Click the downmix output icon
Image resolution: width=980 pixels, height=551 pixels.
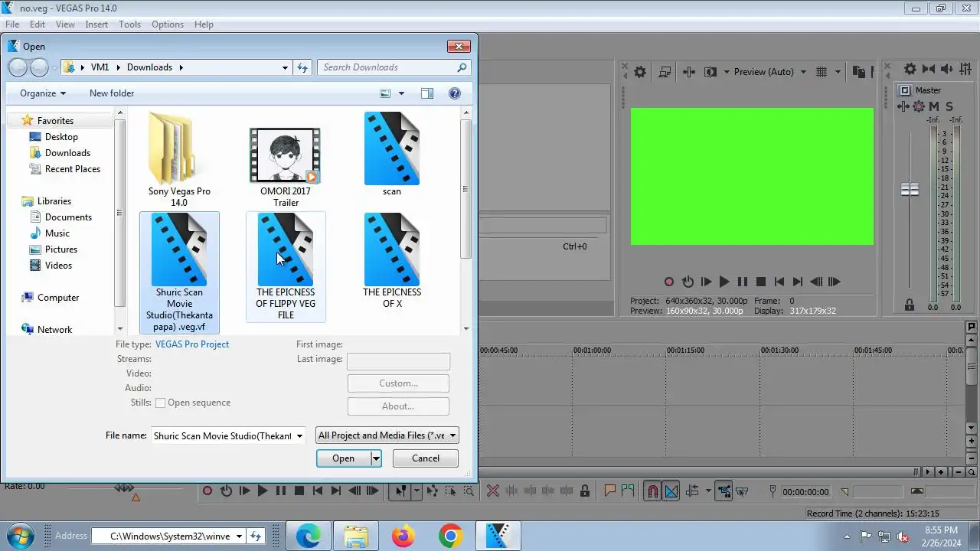click(929, 69)
